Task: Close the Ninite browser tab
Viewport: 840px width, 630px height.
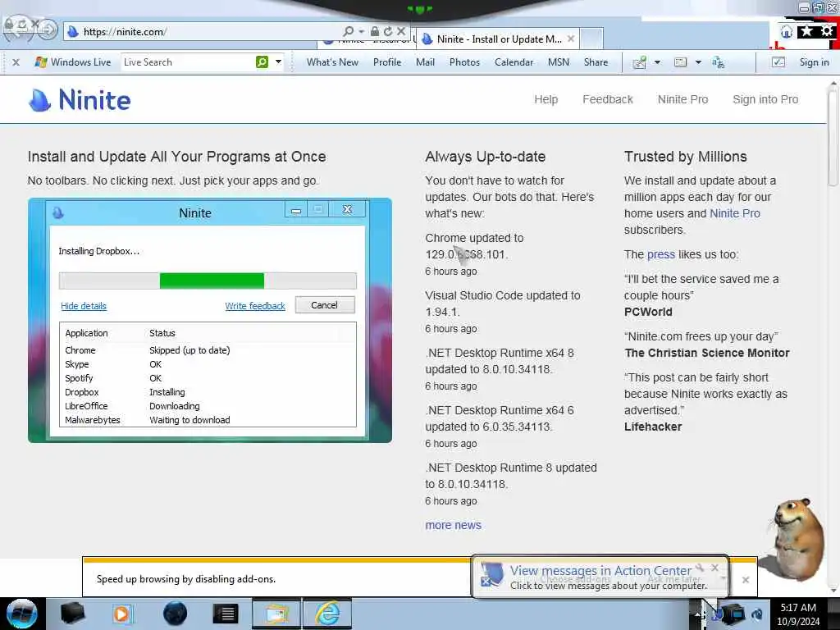Action: pos(571,39)
